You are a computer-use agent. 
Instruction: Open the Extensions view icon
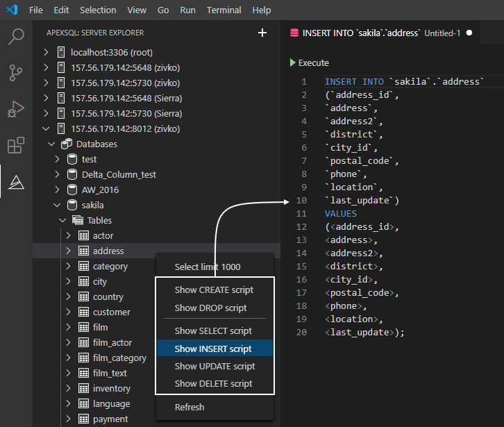[x=15, y=146]
